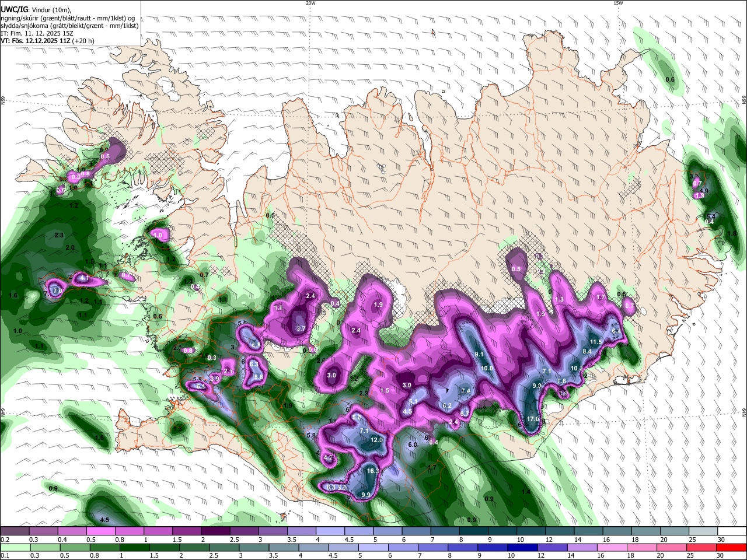Click the 10.0 precipitation value on the map

[486, 369]
